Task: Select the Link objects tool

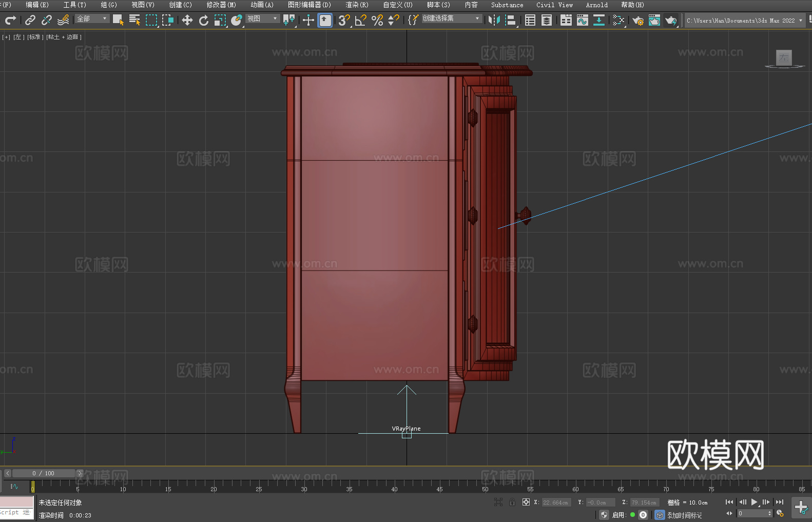Action: pos(30,20)
